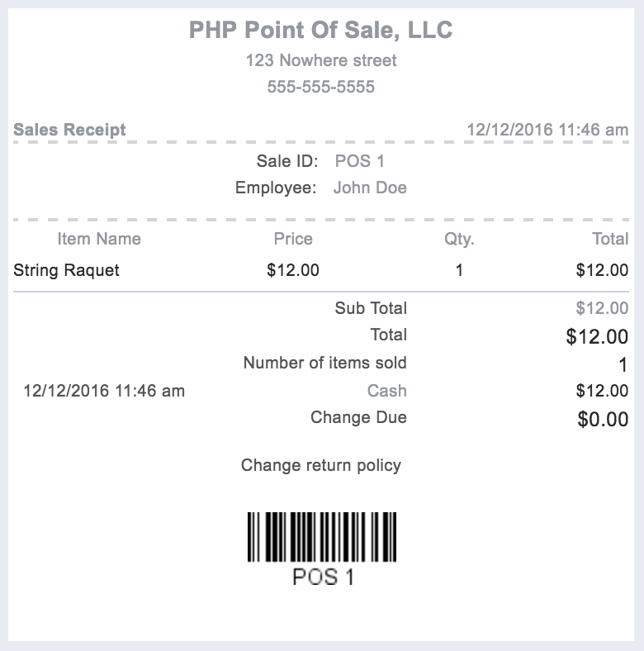
Task: Click the payment date beside Cash
Action: (x=104, y=391)
